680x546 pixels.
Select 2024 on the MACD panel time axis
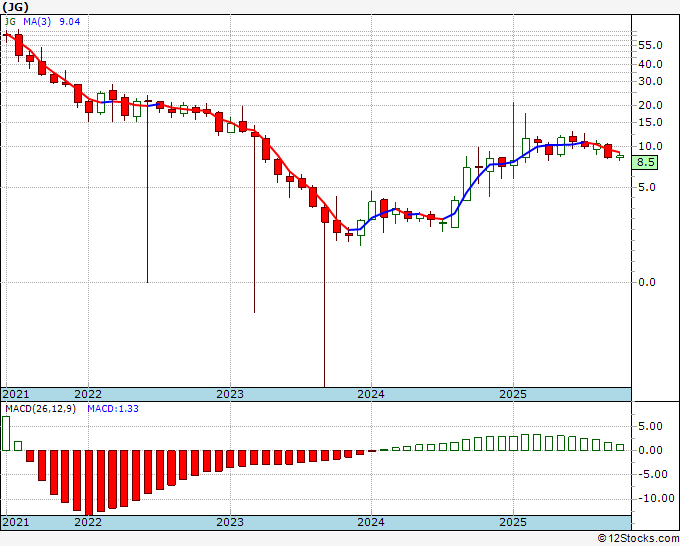click(x=371, y=522)
